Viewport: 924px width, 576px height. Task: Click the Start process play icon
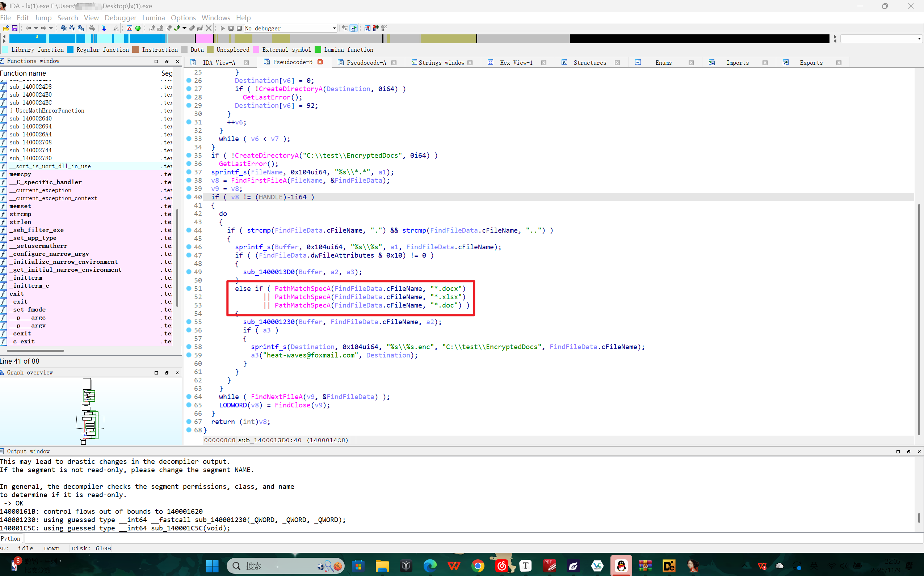[223, 28]
